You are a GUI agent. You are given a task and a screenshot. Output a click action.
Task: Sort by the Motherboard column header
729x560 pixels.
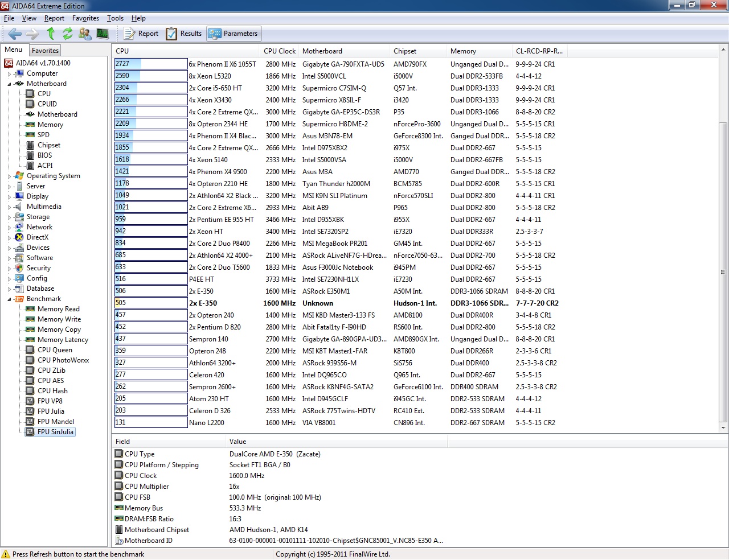(344, 51)
